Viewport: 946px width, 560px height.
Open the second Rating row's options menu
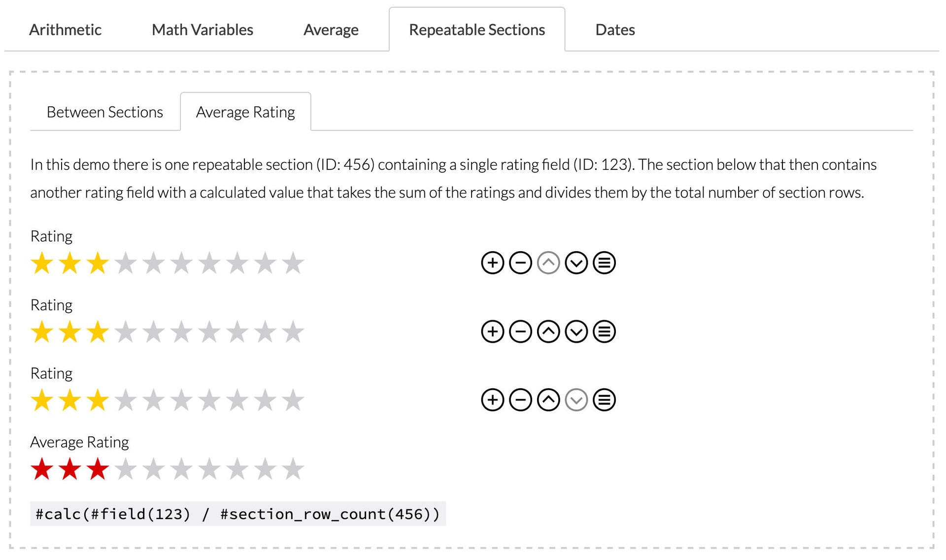(604, 331)
